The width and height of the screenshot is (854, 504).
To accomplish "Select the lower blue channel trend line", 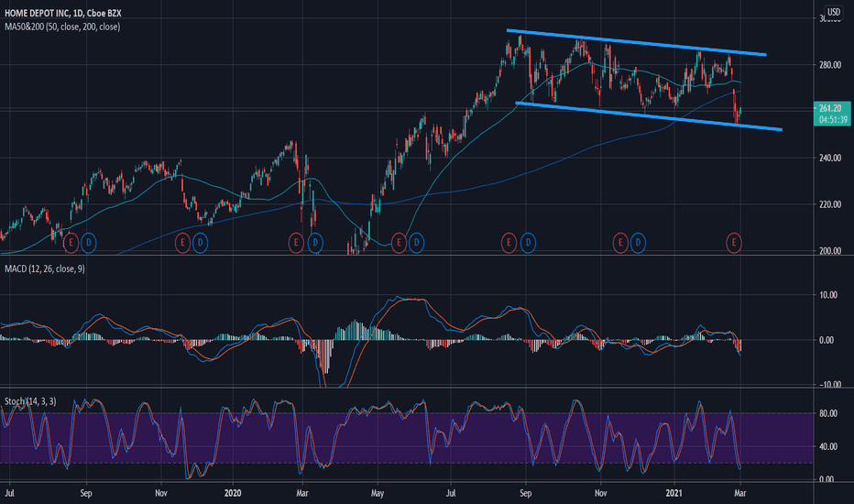I will [649, 116].
